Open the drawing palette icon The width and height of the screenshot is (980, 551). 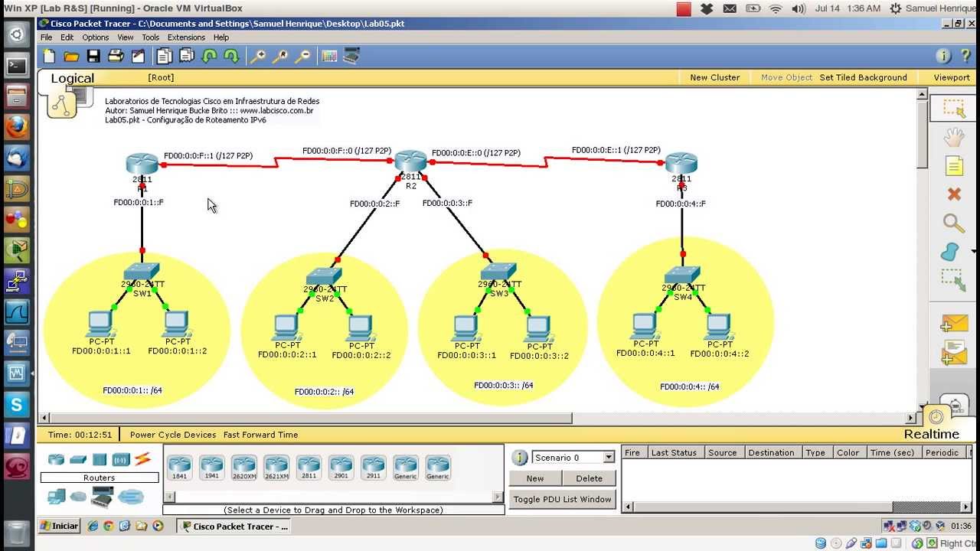329,56
